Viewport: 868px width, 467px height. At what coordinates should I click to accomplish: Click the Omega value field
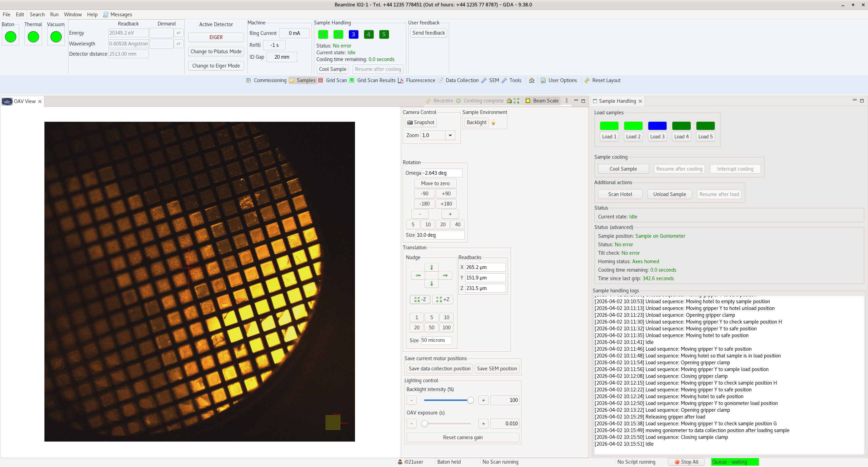click(442, 173)
